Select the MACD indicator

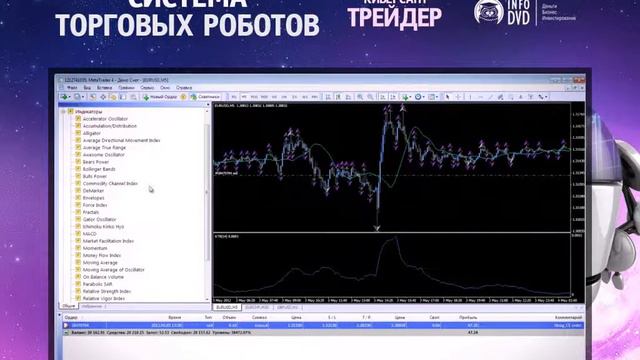pyautogui.click(x=89, y=234)
